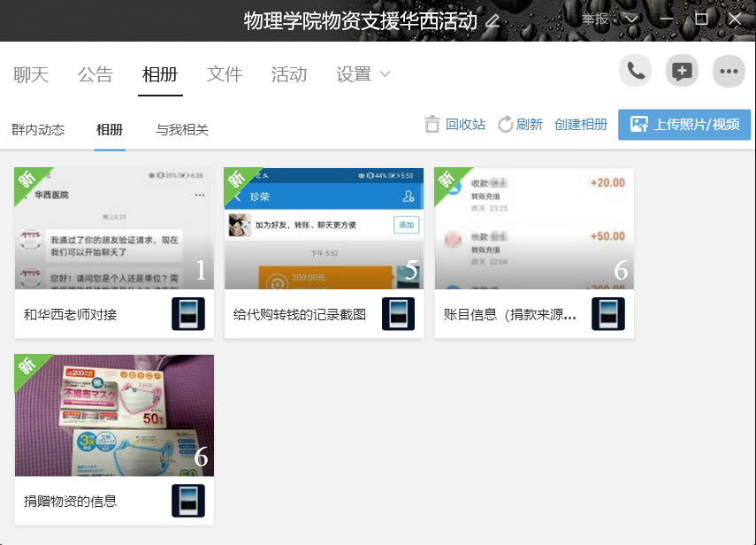Click uploader avatar on 和华西老师对接 album
The height and width of the screenshot is (545, 756).
pyautogui.click(x=188, y=314)
